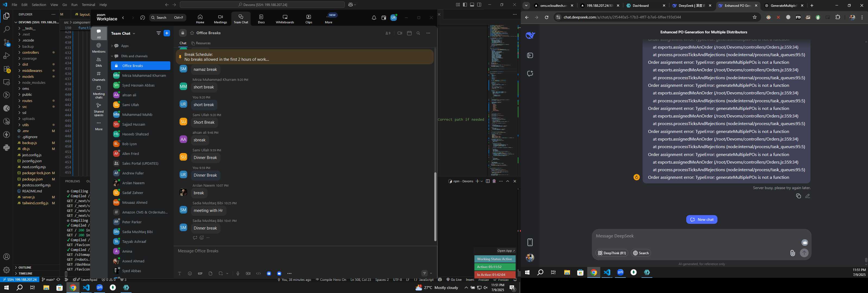Open Team Chat dropdown header
Image resolution: width=868 pixels, height=293 pixels.
pyautogui.click(x=123, y=33)
